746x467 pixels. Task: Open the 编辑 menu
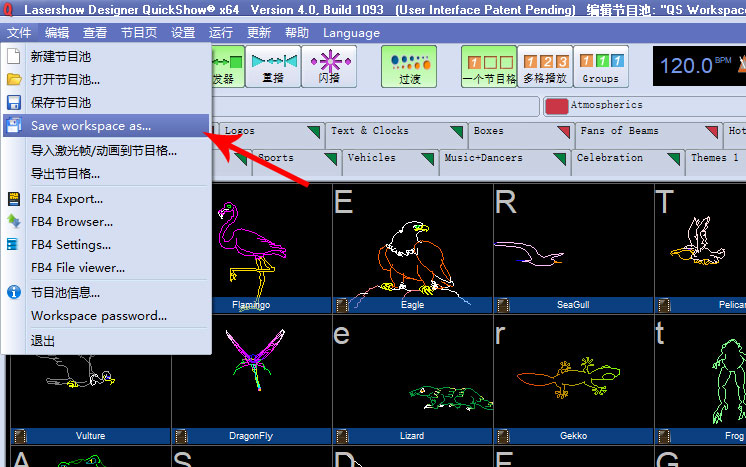(x=57, y=33)
